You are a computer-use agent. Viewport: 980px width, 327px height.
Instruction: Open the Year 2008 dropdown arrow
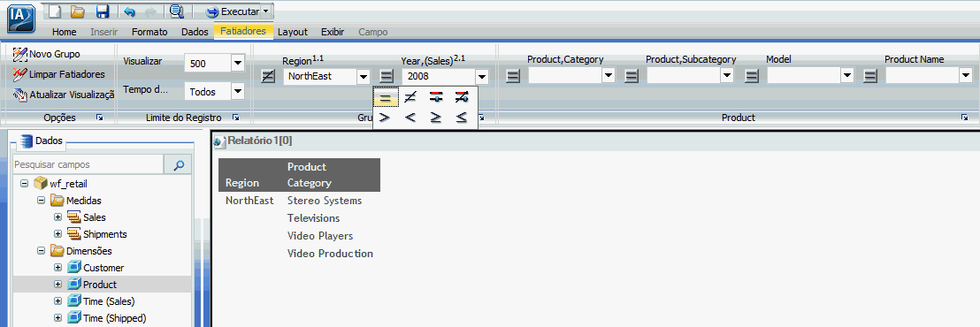click(x=481, y=77)
